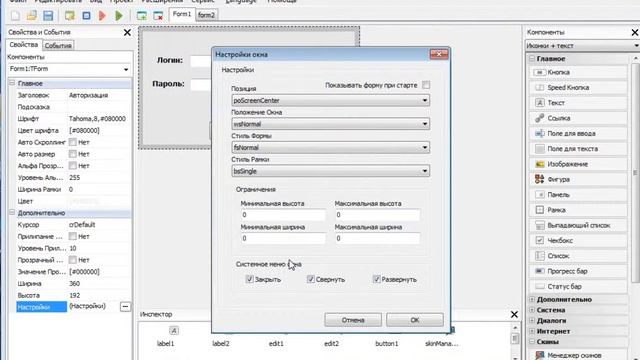Click the Минимальная высота input field
The image size is (640, 360).
pos(283,215)
